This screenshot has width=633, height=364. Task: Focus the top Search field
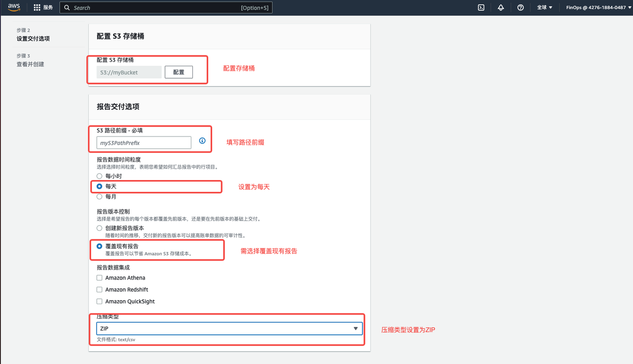coord(166,7)
